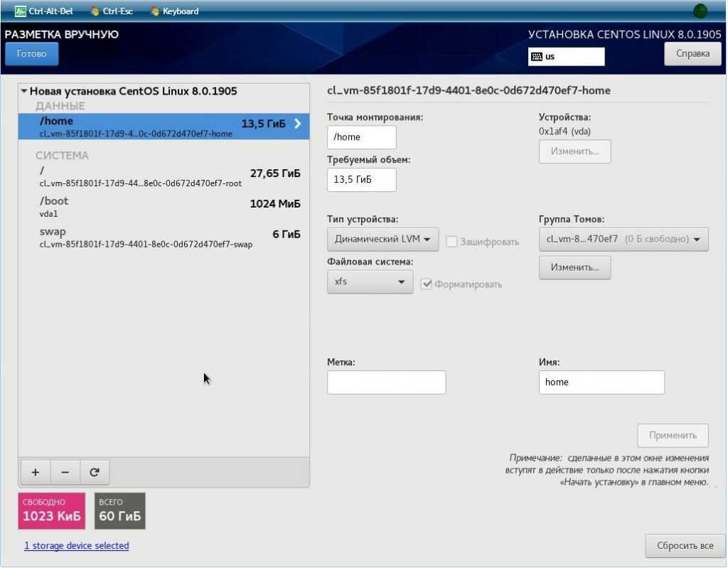The height and width of the screenshot is (568, 728).
Task: Open the '1 storage device selected' link
Action: pyautogui.click(x=76, y=546)
